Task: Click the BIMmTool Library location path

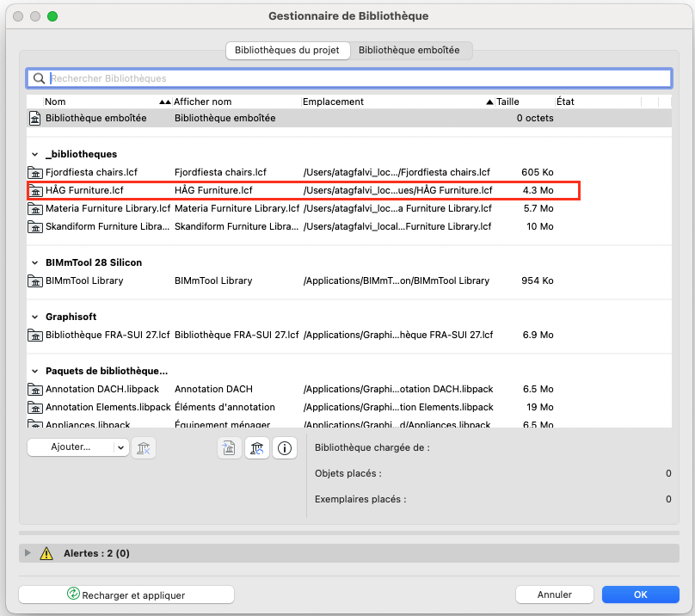Action: coord(397,280)
